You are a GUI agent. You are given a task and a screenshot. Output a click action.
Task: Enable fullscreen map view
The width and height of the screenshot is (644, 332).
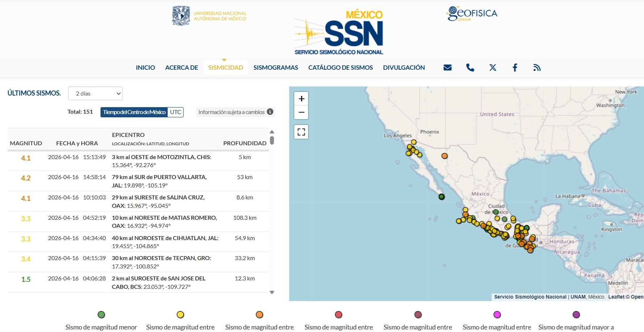tap(301, 132)
